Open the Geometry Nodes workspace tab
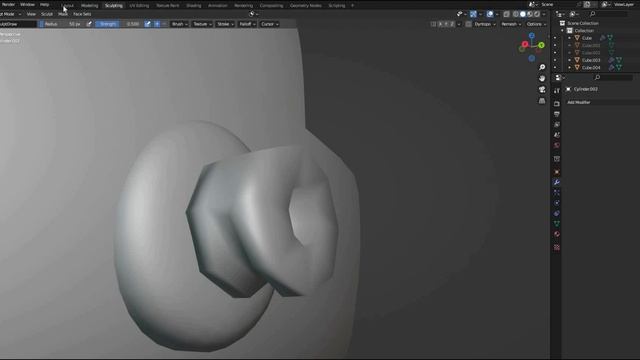The image size is (640, 360). pos(306,6)
